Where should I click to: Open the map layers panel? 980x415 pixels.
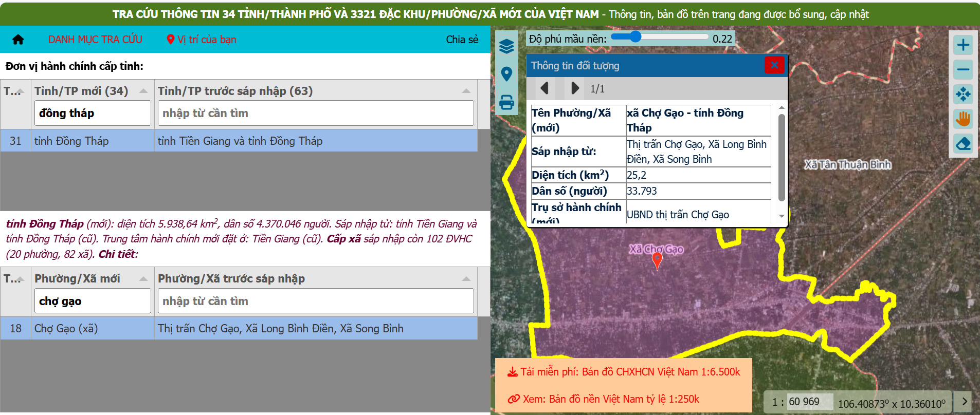click(x=506, y=46)
